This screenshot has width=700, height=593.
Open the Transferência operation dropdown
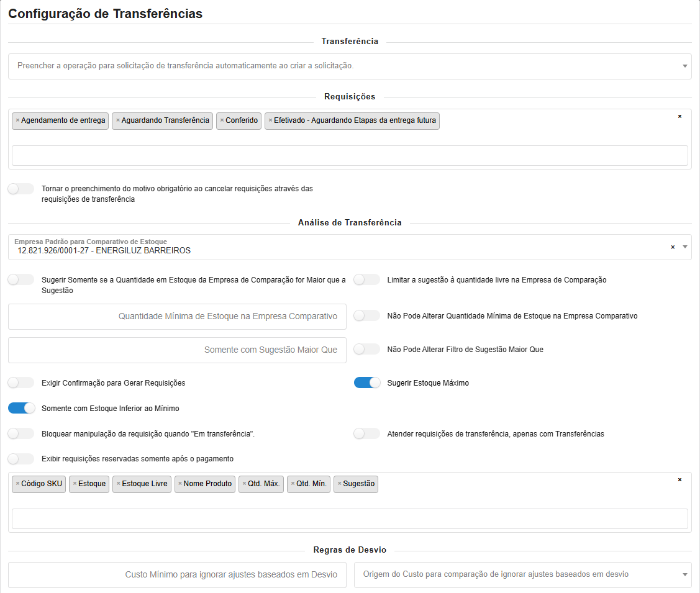tap(684, 66)
